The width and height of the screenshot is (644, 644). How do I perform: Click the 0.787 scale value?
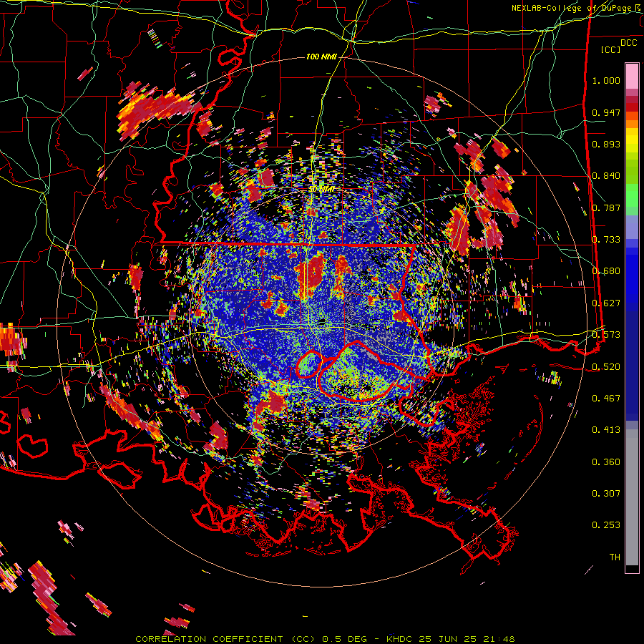(x=606, y=208)
